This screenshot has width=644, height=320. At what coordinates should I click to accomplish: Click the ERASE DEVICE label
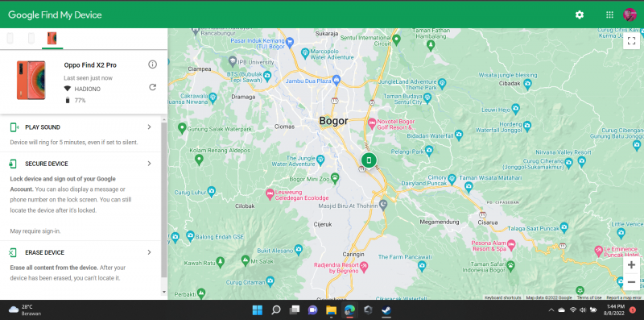coord(45,252)
